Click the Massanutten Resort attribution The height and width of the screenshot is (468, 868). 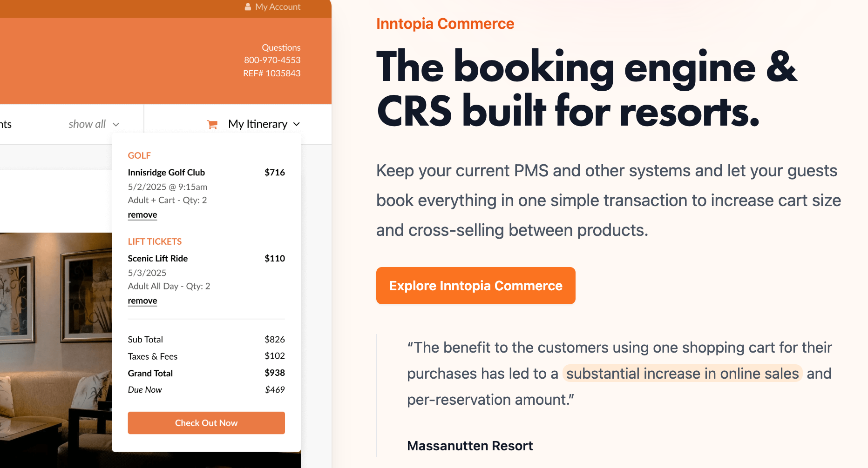click(469, 446)
